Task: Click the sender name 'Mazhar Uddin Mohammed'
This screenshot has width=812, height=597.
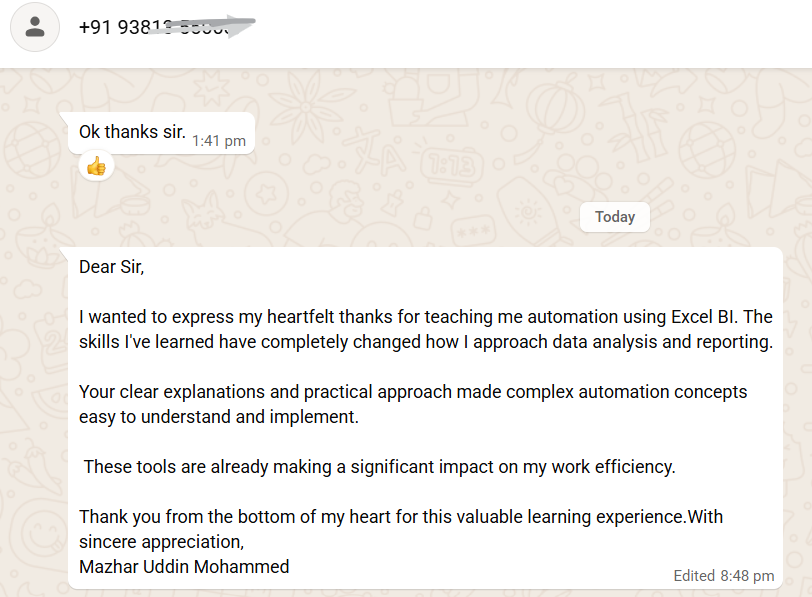Action: [183, 566]
